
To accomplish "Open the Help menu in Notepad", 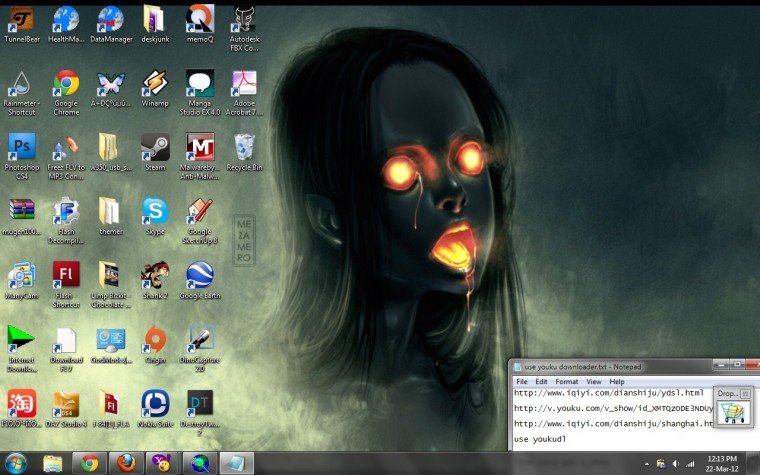I will point(617,381).
